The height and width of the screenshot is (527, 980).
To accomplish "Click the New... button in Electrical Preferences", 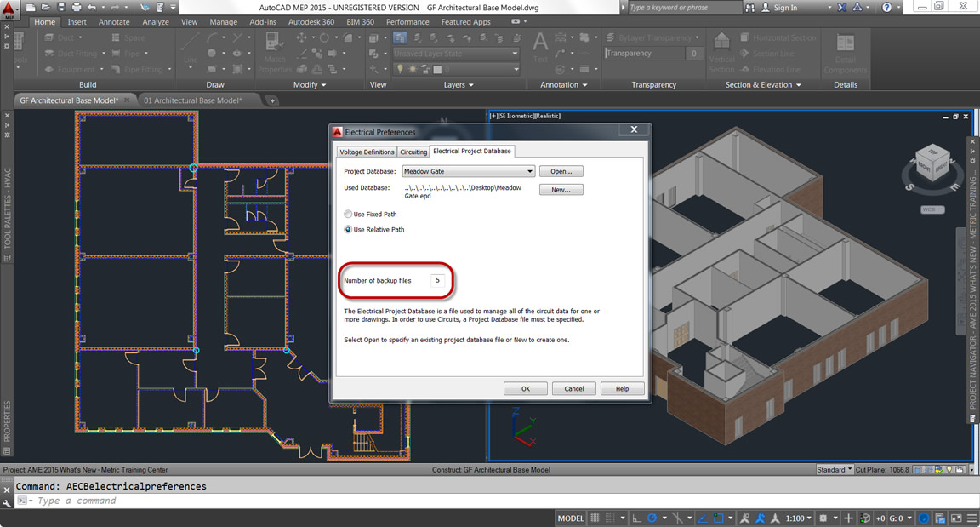I will point(561,189).
